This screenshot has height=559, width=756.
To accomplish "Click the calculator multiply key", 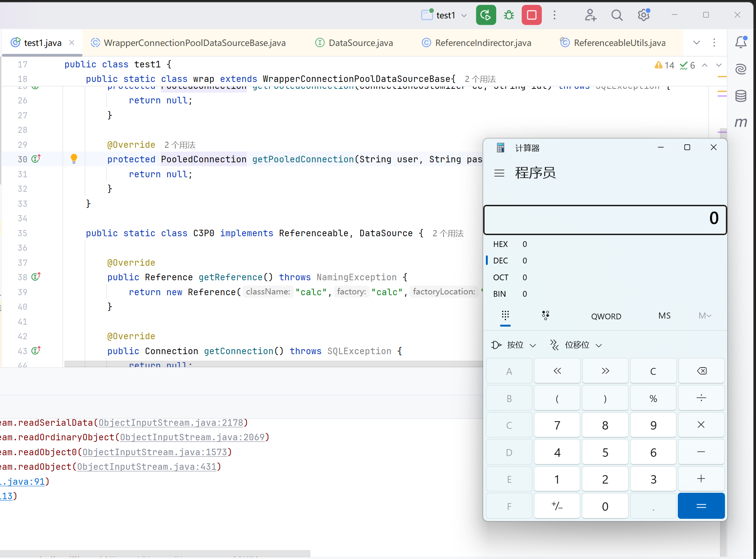I will (x=701, y=425).
